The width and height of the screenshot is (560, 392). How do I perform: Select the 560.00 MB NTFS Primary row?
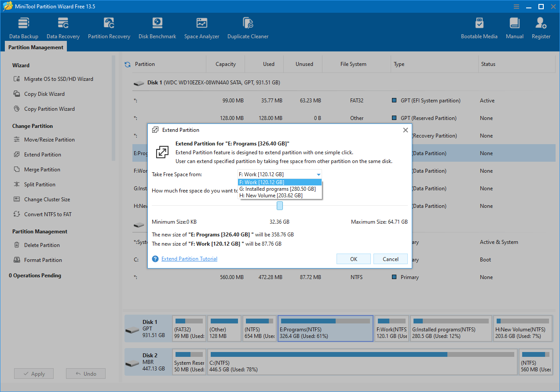[344, 277]
